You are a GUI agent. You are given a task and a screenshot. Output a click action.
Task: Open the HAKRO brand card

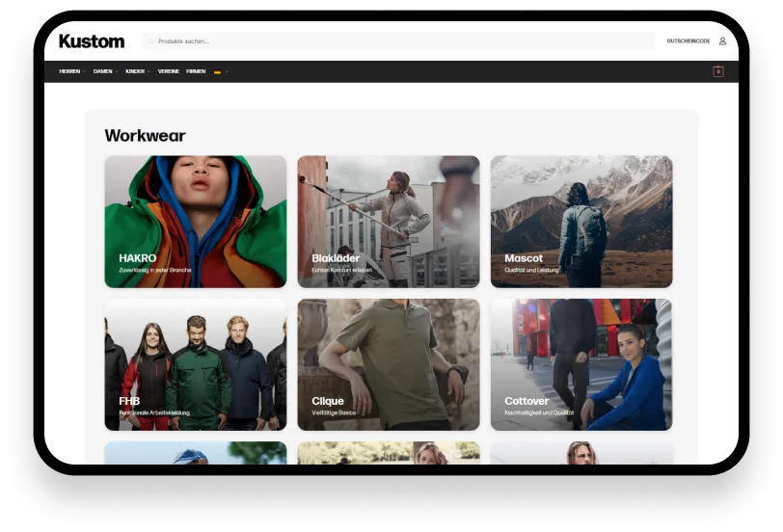pyautogui.click(x=196, y=222)
